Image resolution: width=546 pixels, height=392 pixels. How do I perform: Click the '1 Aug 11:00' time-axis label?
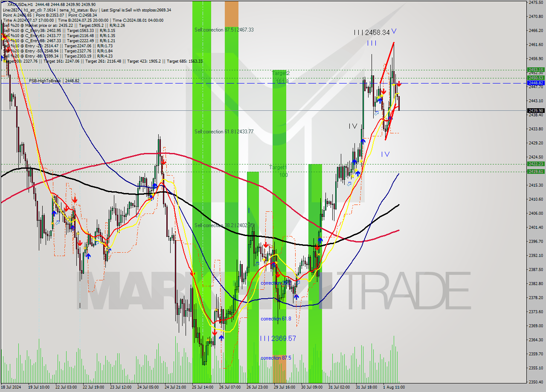click(x=395, y=387)
